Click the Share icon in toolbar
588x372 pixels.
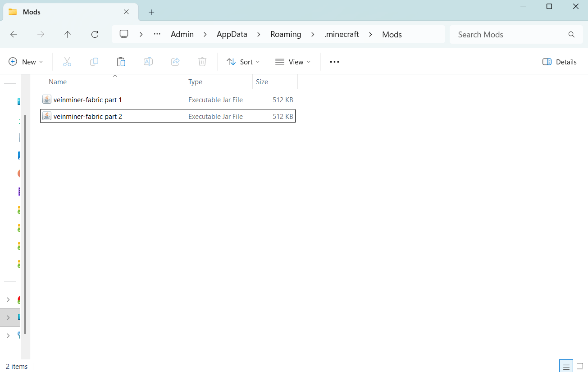[x=175, y=62]
